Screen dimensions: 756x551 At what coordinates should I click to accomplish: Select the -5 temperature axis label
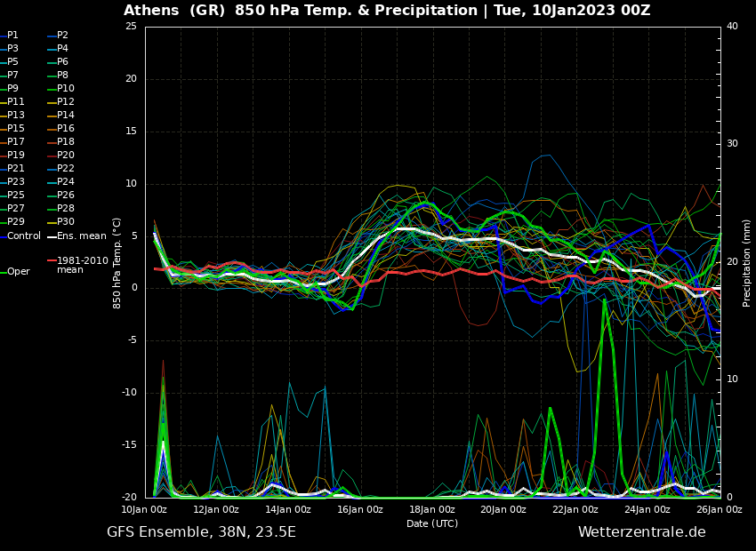[x=133, y=340]
